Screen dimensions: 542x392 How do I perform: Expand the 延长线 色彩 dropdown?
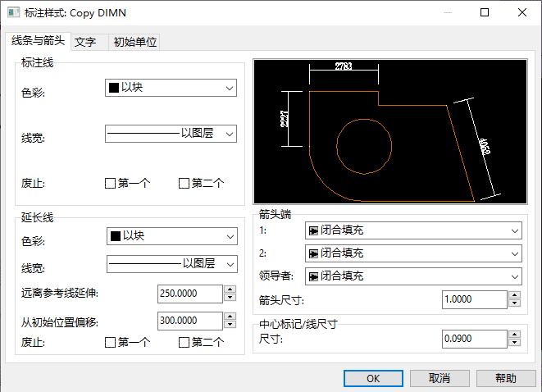tap(172, 236)
